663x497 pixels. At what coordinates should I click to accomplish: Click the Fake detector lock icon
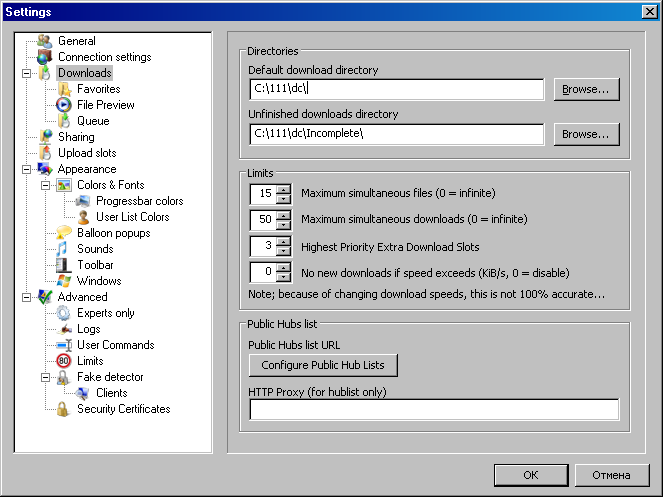coord(63,377)
